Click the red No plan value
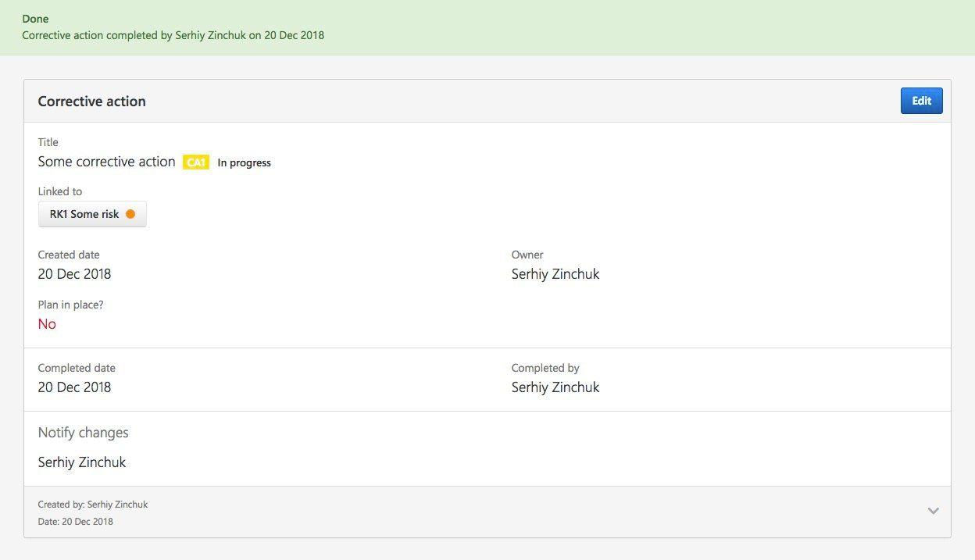975x560 pixels. [47, 324]
